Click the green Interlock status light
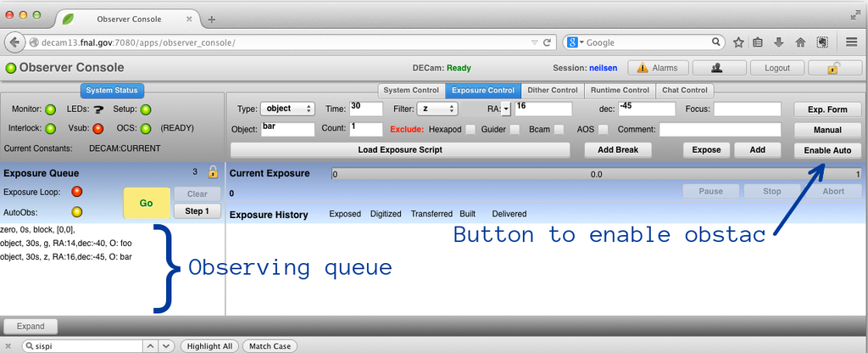This screenshot has height=353, width=868. [51, 128]
